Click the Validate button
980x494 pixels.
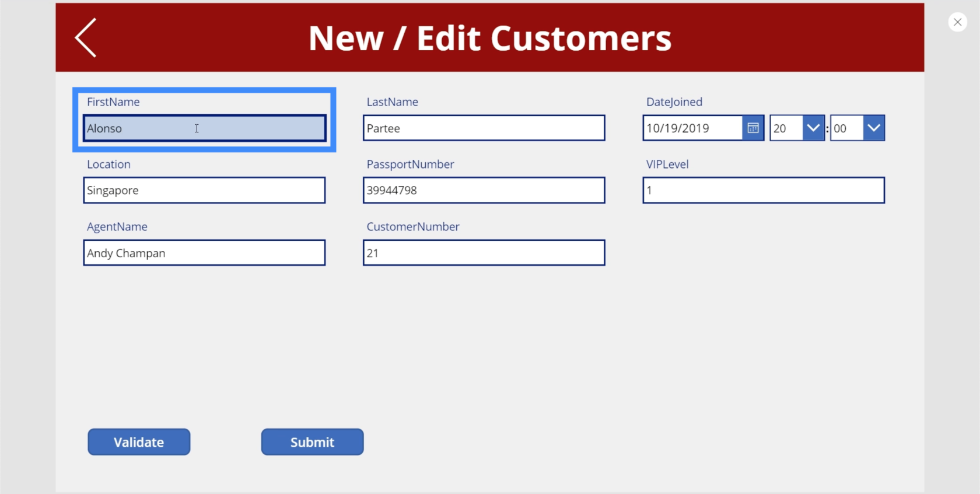139,442
